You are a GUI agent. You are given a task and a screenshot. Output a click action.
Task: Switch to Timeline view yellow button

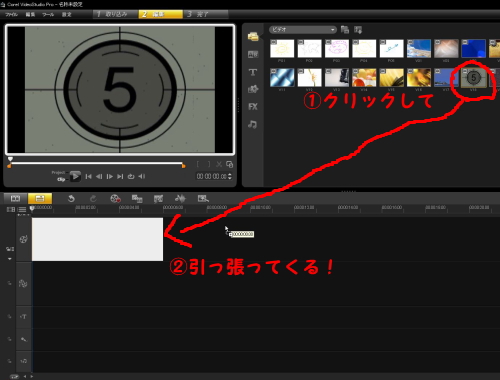40,199
